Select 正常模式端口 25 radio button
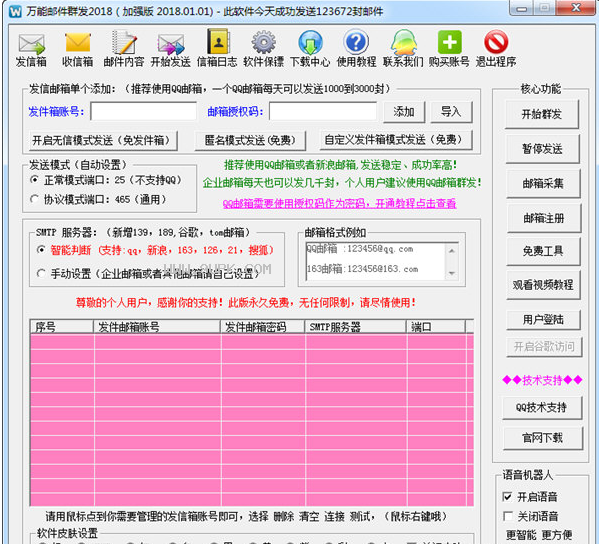Screen dimensions: 599x544 tap(34, 180)
